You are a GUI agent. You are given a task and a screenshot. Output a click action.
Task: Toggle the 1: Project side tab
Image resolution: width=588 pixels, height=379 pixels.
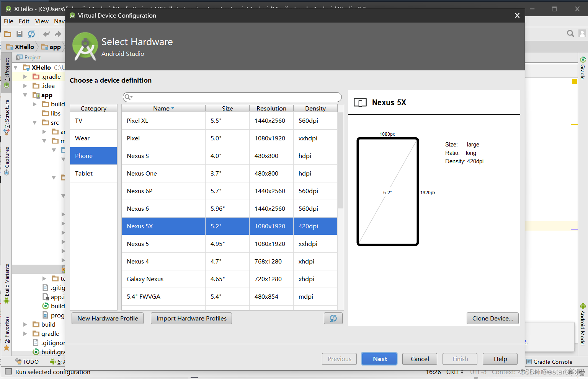click(x=7, y=73)
